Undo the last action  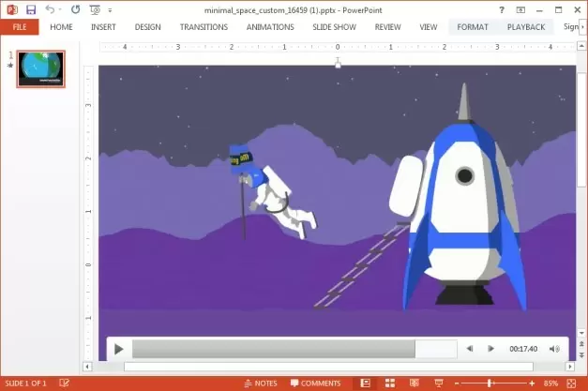[50, 8]
